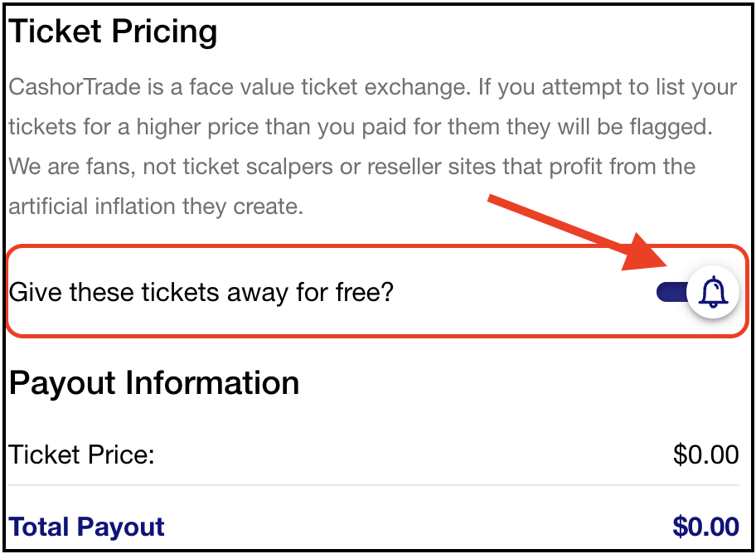This screenshot has width=756, height=554.
Task: Click the blue track of the giveaway toggle
Action: (x=670, y=292)
